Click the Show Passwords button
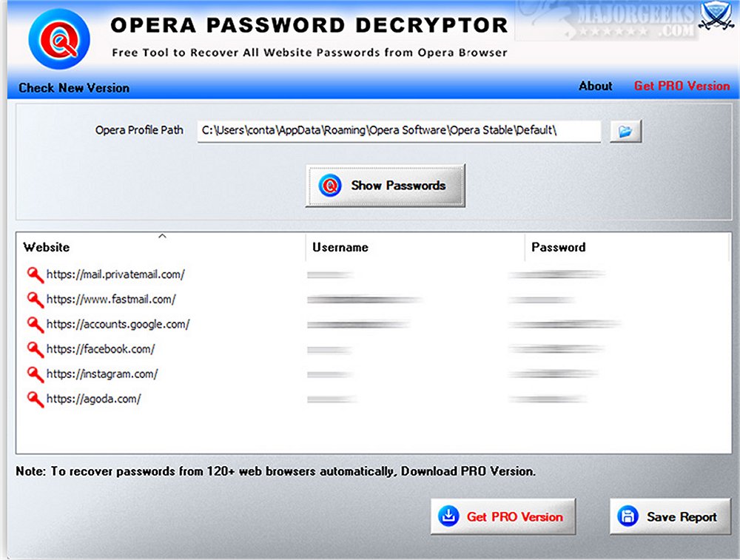This screenshot has width=740, height=560. [x=385, y=186]
